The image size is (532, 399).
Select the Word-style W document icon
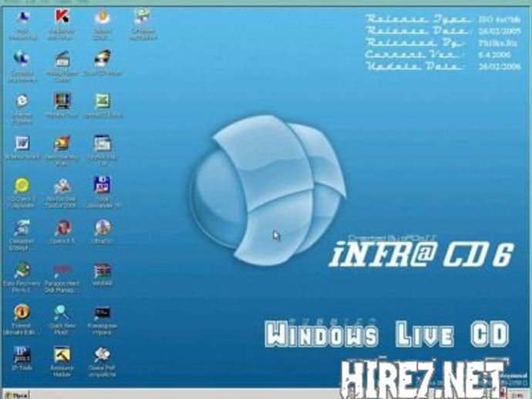22,143
